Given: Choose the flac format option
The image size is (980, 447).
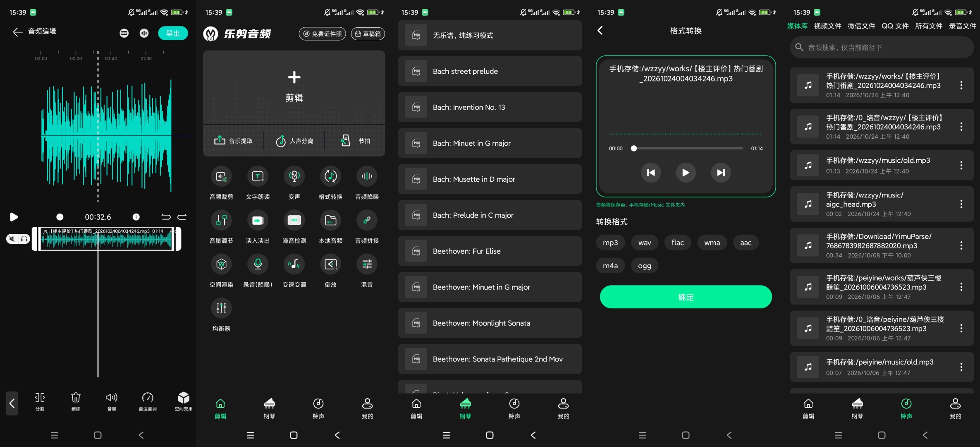Looking at the screenshot, I should tap(677, 243).
